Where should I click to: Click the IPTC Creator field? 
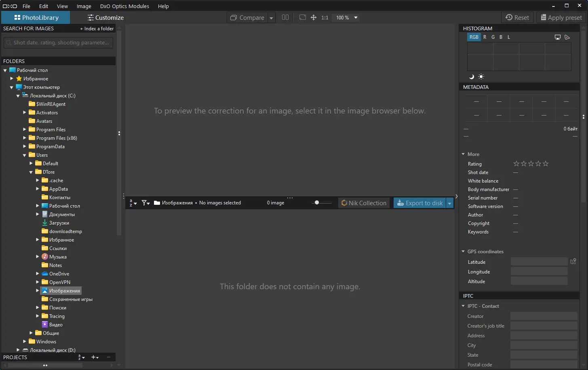[x=544, y=316]
